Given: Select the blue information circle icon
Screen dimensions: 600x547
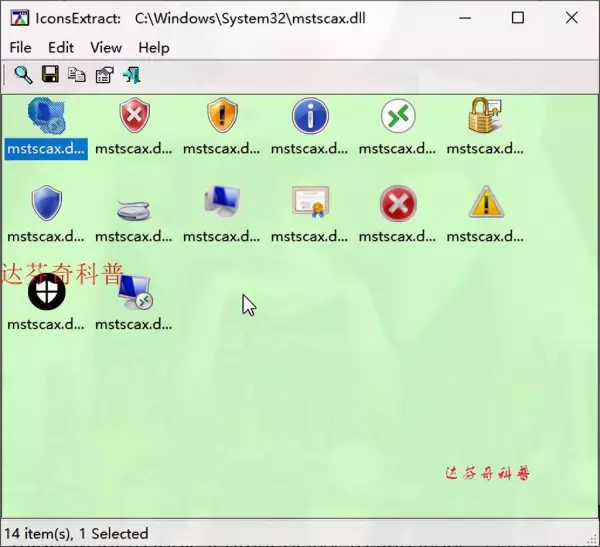Looking at the screenshot, I should (310, 116).
